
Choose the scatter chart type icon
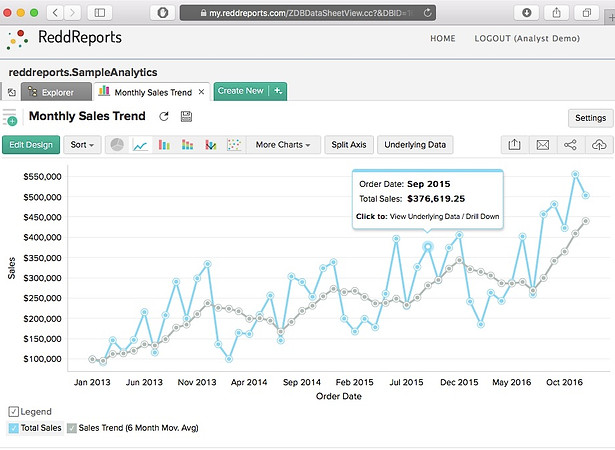[x=234, y=145]
